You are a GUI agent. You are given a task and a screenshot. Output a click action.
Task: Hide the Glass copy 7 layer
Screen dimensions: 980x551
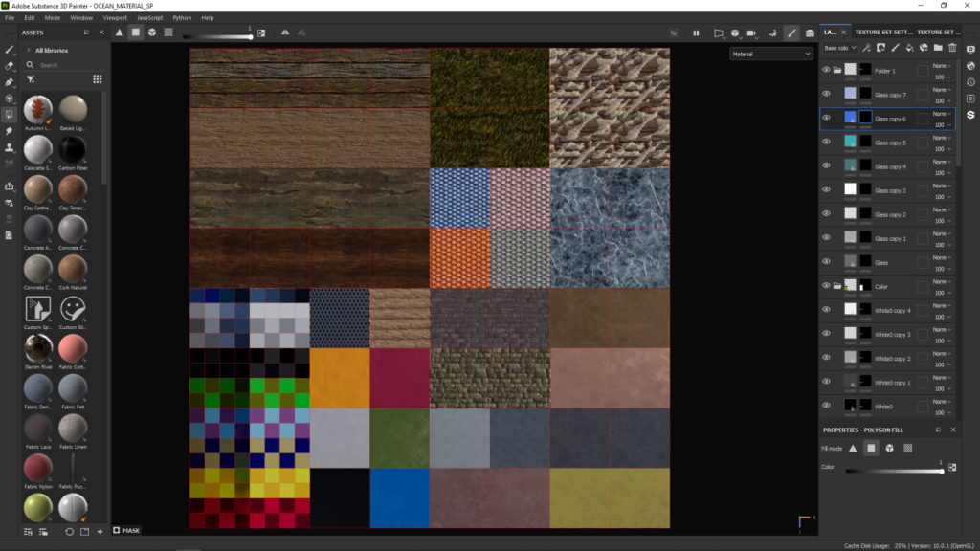tap(827, 95)
